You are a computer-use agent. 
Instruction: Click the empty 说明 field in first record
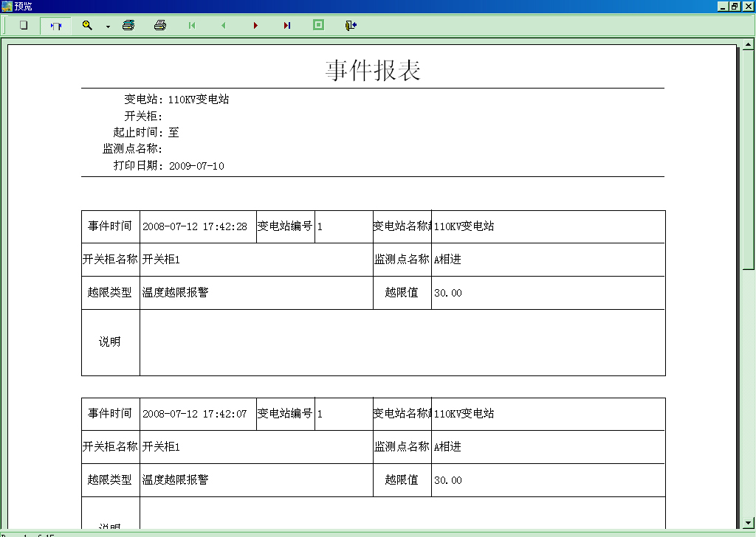402,342
